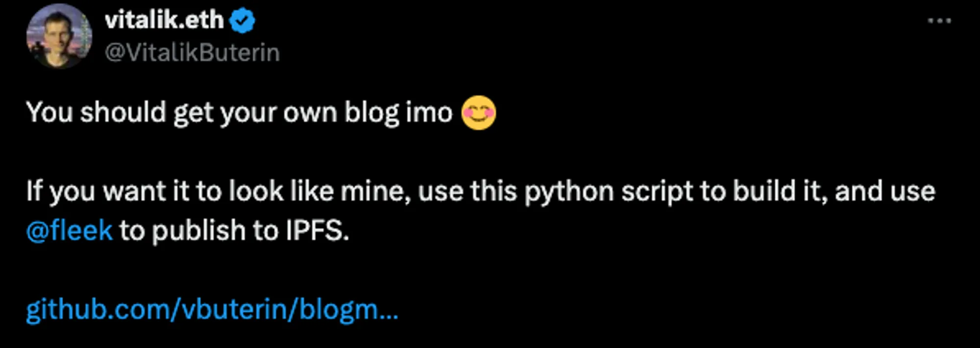The height and width of the screenshot is (348, 980).
Task: Click the word "blog" in the first line
Action: 372,113
